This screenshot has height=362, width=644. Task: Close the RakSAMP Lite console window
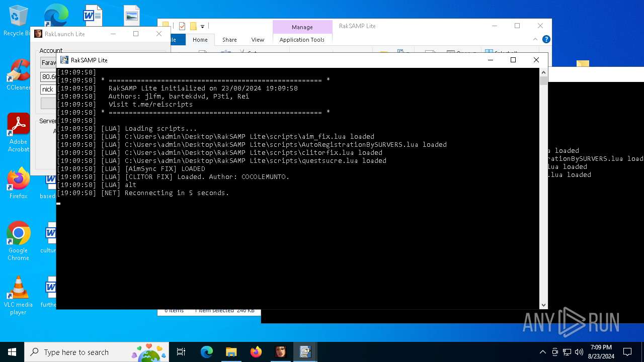[536, 60]
